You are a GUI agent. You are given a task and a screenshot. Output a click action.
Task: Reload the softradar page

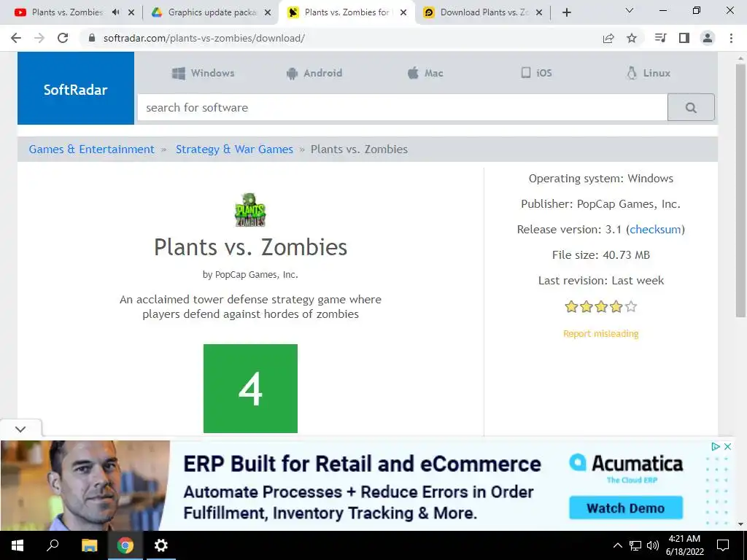pyautogui.click(x=63, y=38)
